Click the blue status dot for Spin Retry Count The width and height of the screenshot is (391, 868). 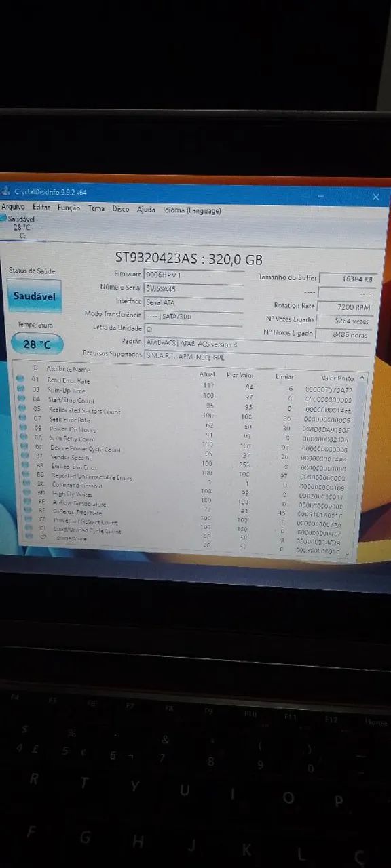(23, 437)
